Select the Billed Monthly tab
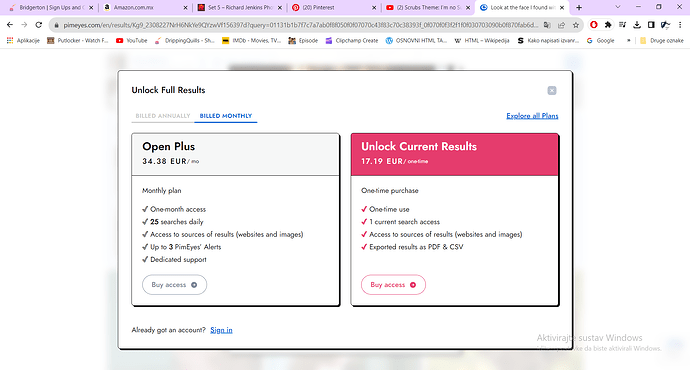This screenshot has height=370, width=690. [x=226, y=116]
